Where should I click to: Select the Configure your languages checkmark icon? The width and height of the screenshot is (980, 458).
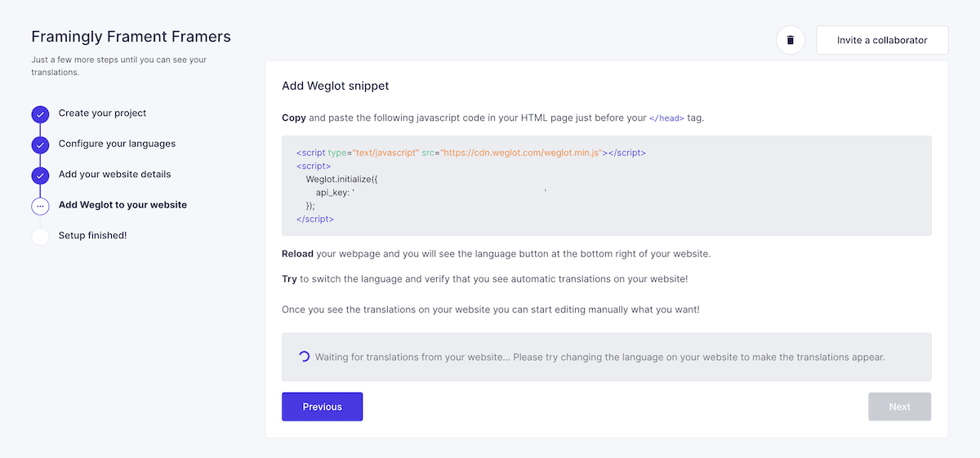(x=40, y=145)
